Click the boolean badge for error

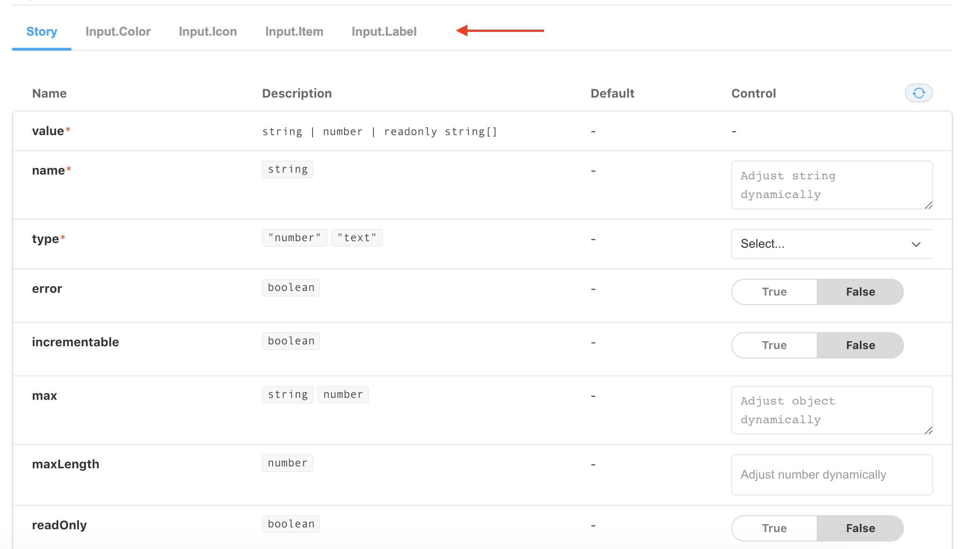[x=291, y=287]
